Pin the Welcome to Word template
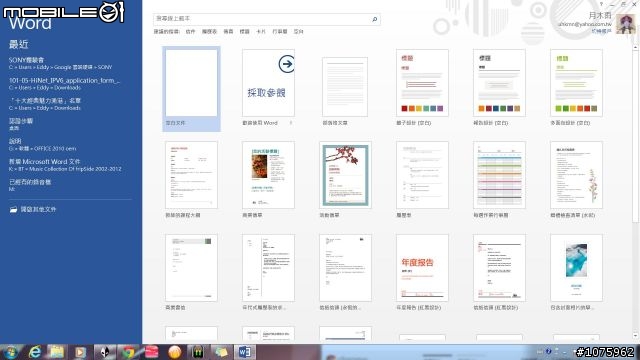Viewport: 640px width, 360px height. pos(291,123)
